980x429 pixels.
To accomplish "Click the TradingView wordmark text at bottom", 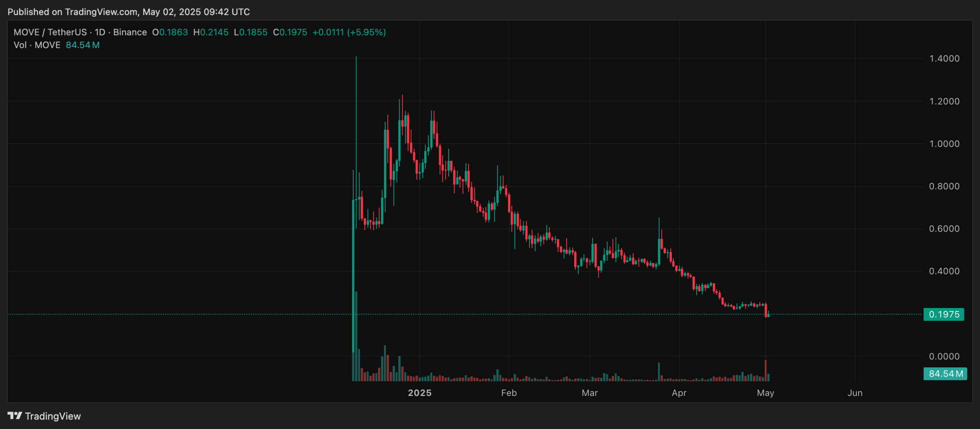I will (53, 416).
